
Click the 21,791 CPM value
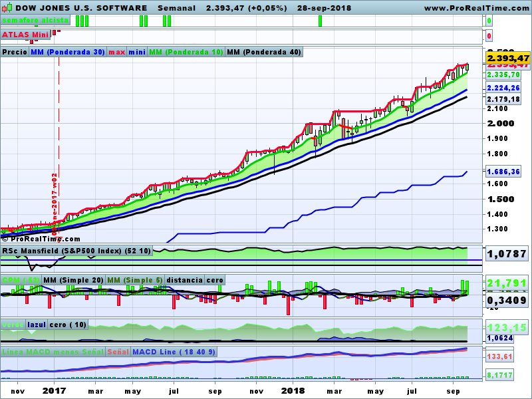[x=507, y=283]
